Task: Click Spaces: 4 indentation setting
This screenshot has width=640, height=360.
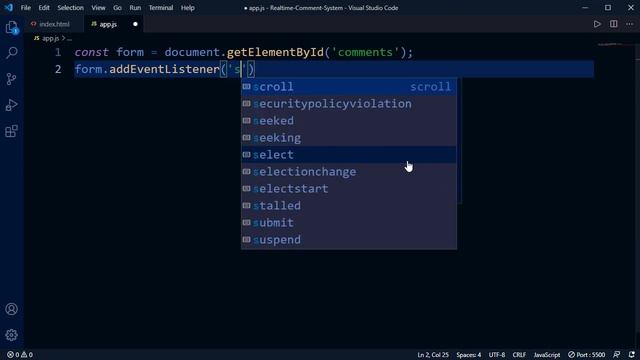Action: click(469, 355)
